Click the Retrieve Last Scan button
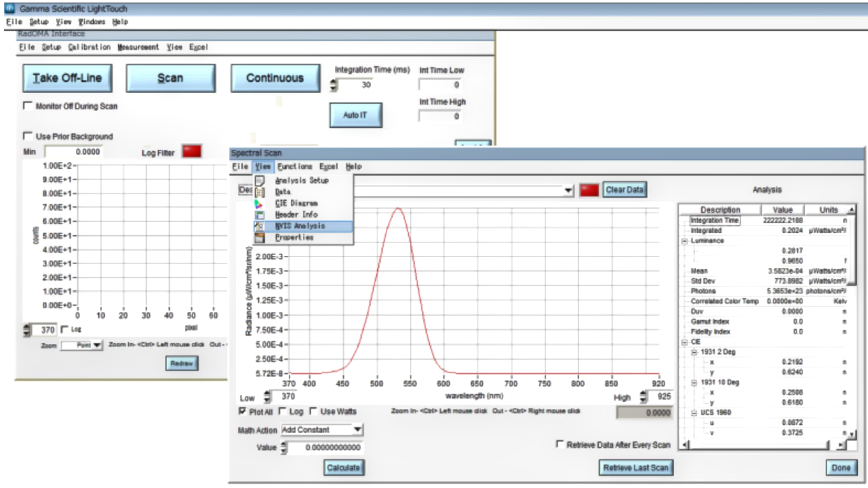The image size is (868, 488). (635, 468)
